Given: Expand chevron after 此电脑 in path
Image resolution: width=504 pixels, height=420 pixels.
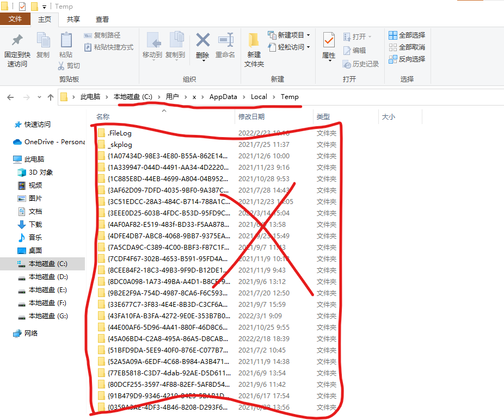Looking at the screenshot, I should point(107,97).
